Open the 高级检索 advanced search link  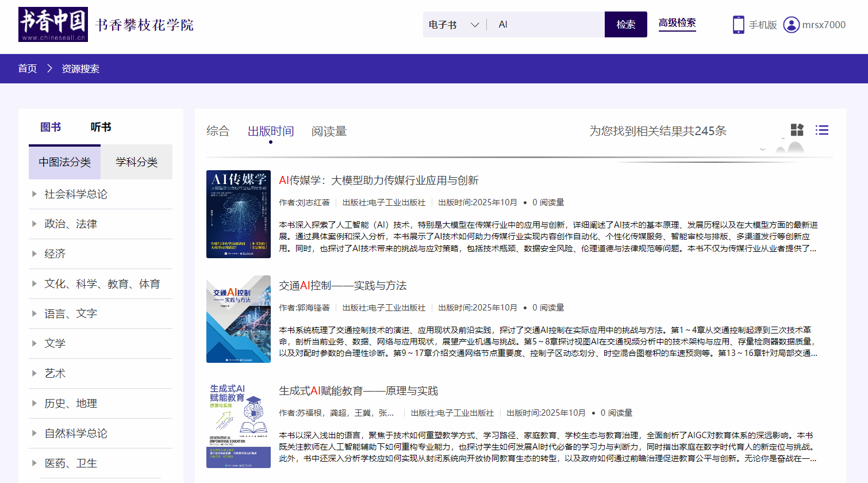pyautogui.click(x=677, y=23)
